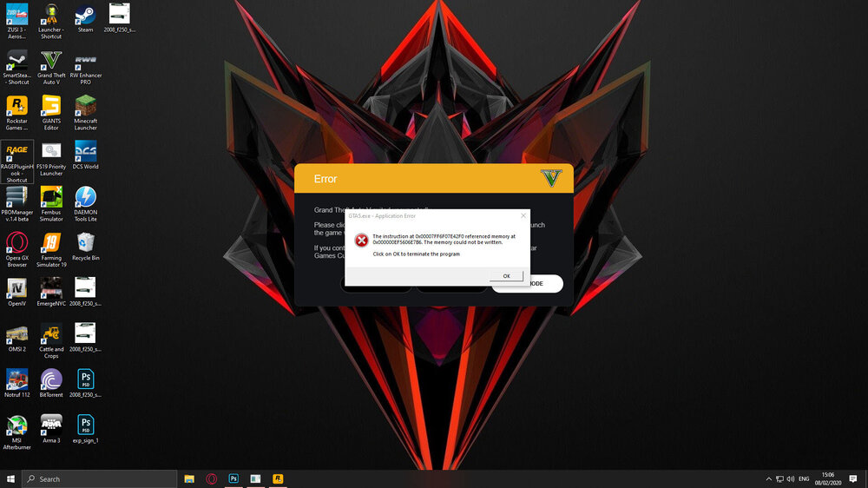868x488 pixels.
Task: Switch to Rockstar Games Launcher on taskbar
Action: [x=278, y=478]
